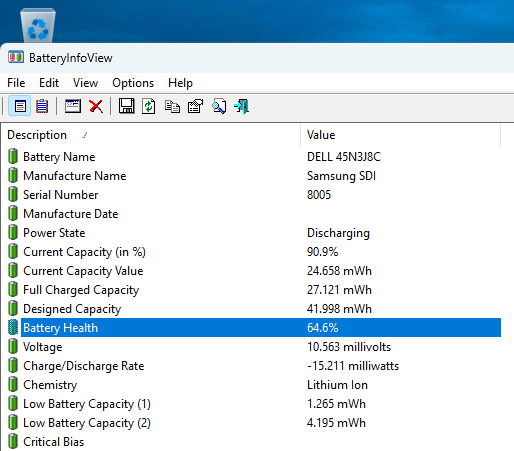
Task: Open the Recycle Bin on the desktop
Action: point(38,25)
